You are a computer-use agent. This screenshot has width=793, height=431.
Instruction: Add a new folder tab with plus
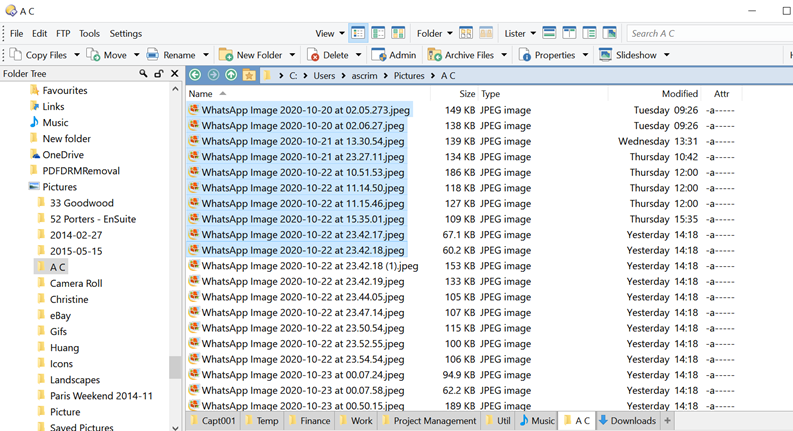coord(668,421)
